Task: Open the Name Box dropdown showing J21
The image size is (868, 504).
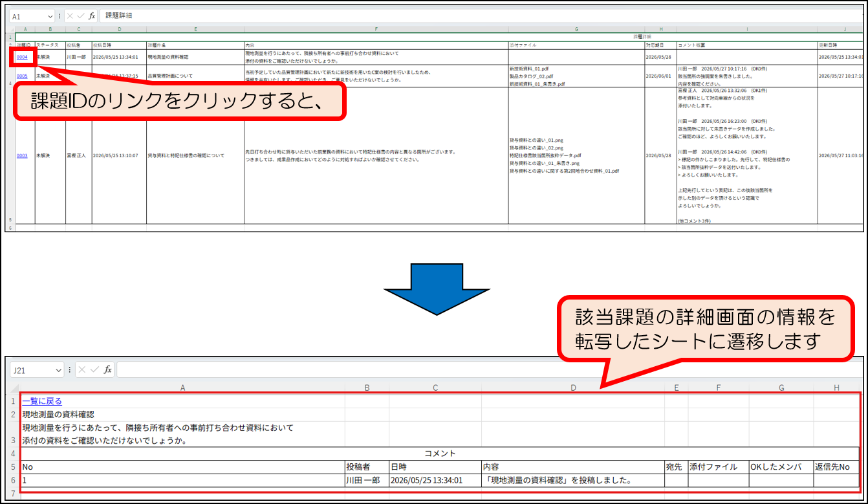Action: click(58, 370)
